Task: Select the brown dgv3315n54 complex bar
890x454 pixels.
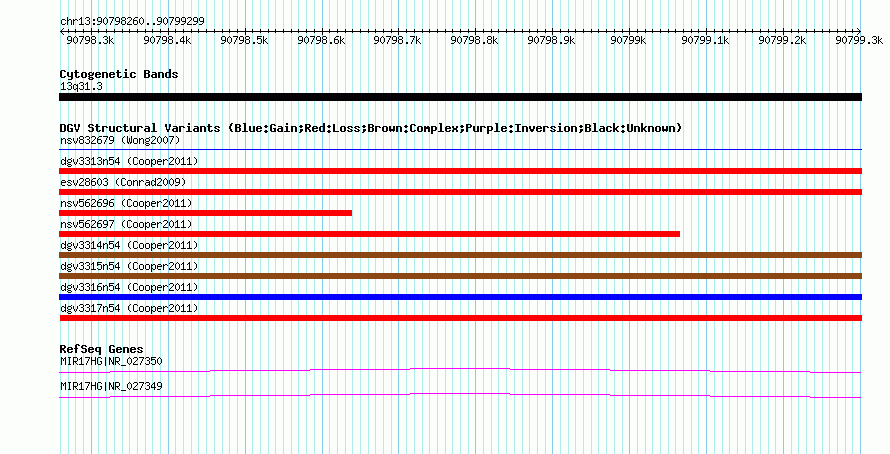Action: [x=460, y=276]
